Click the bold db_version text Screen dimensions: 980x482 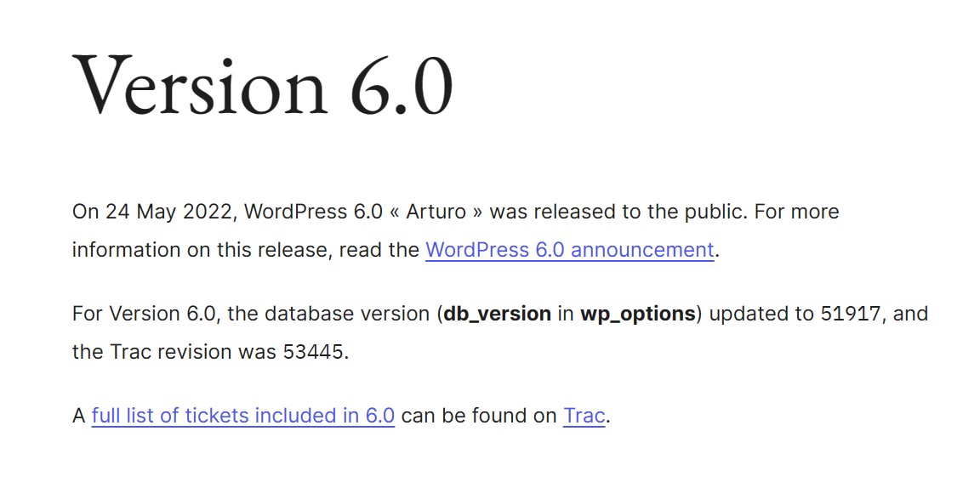[498, 314]
